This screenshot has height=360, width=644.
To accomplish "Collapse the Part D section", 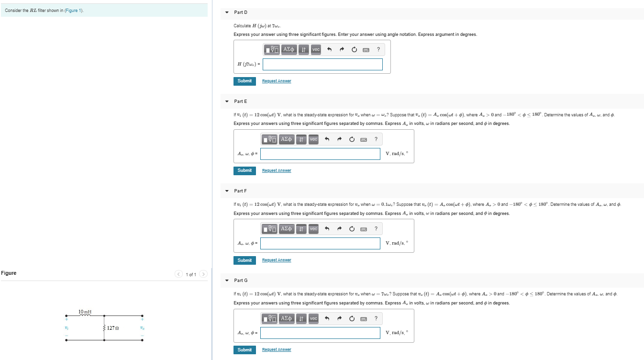I will pyautogui.click(x=227, y=12).
